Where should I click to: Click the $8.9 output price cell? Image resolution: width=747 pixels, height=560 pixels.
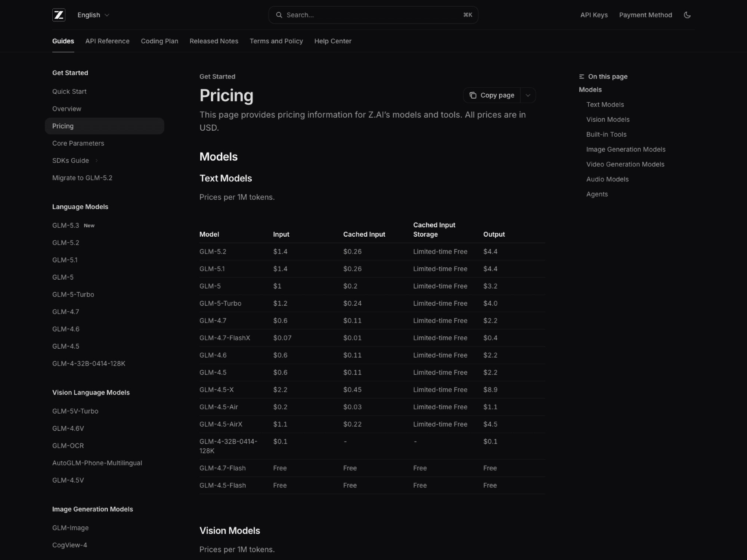click(x=490, y=390)
